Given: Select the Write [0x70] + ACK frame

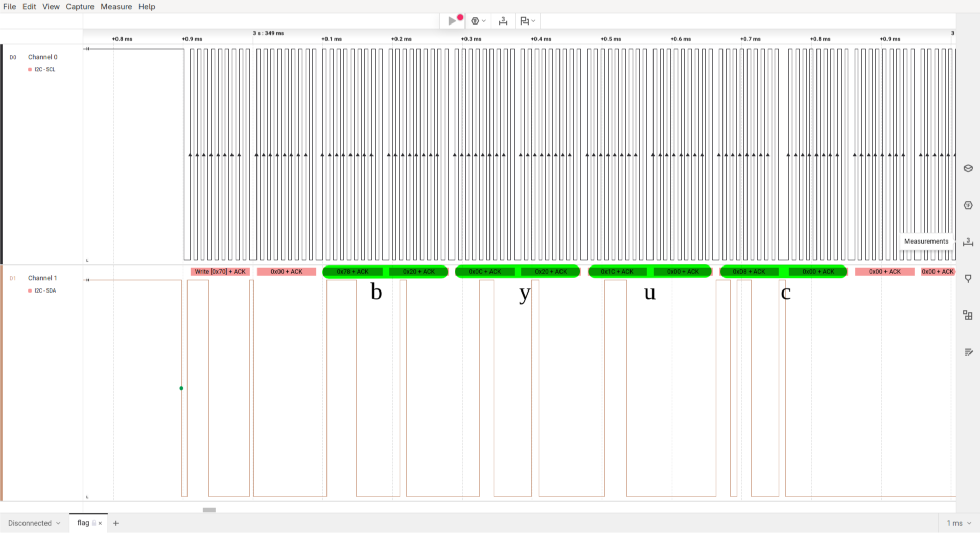Looking at the screenshot, I should [x=220, y=272].
